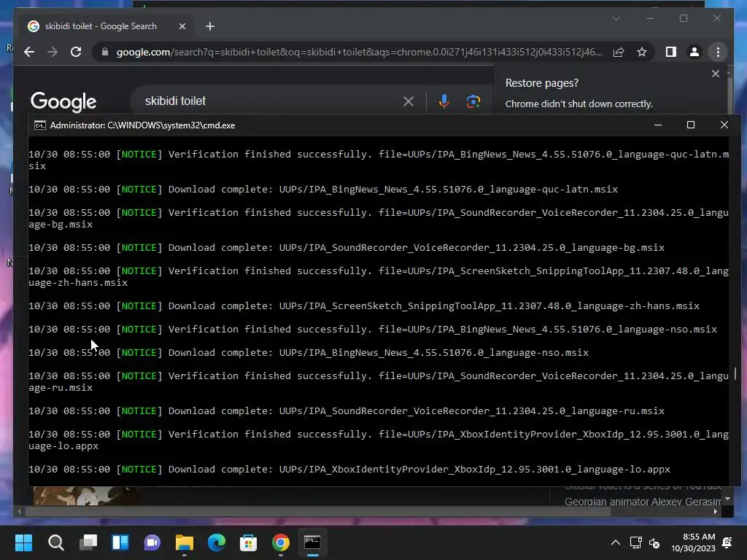Select Command Prompt taskbar icon

click(312, 542)
